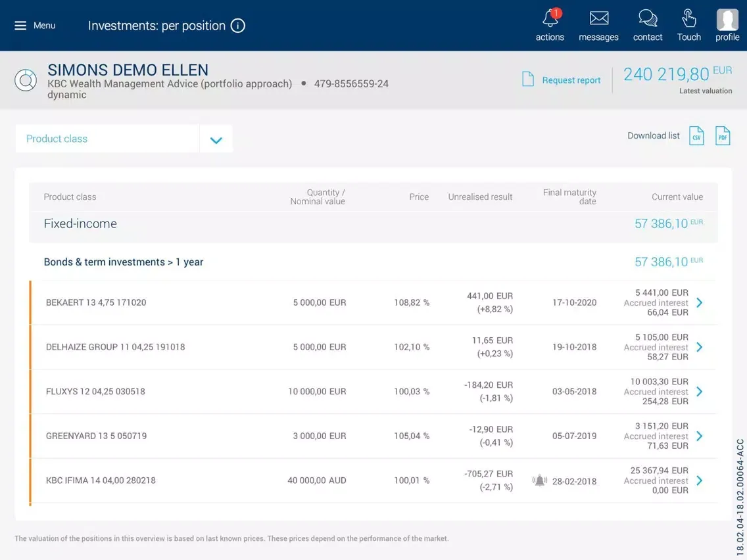
Task: Click the Download list label
Action: click(x=653, y=135)
